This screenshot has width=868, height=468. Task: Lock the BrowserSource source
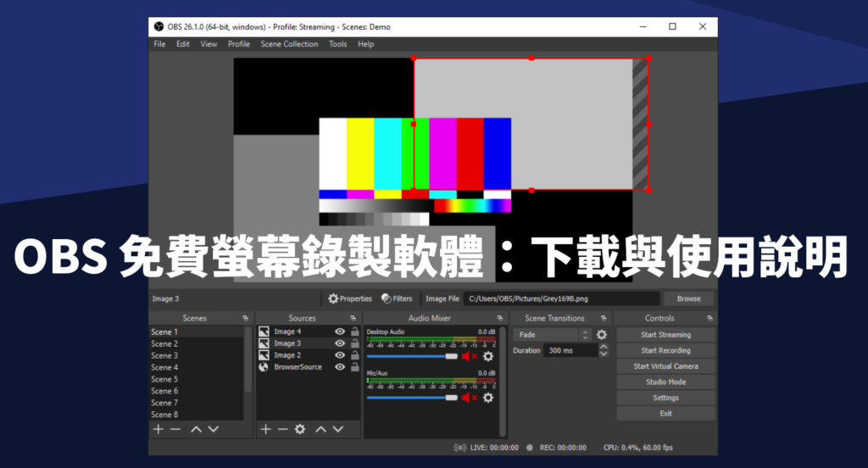pos(355,366)
